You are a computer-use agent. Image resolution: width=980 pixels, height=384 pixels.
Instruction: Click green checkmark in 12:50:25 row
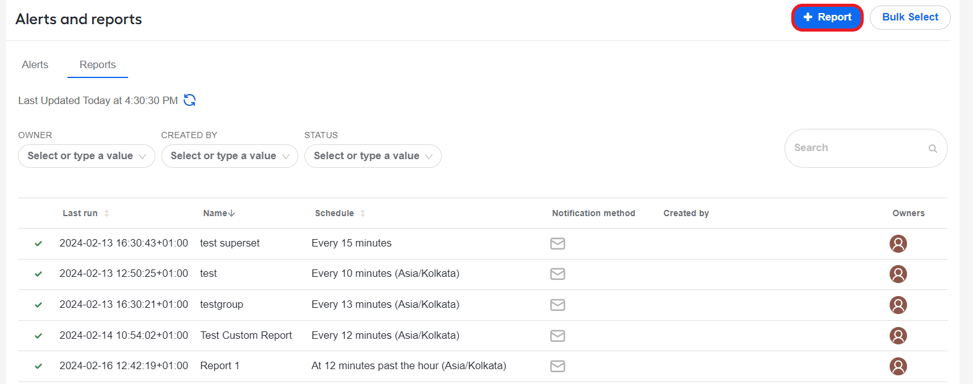[x=38, y=274]
